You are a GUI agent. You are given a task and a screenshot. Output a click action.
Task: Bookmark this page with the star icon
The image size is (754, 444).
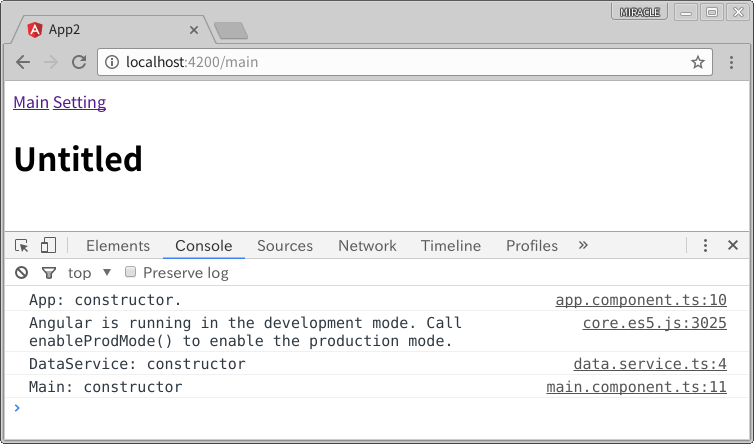(x=697, y=62)
